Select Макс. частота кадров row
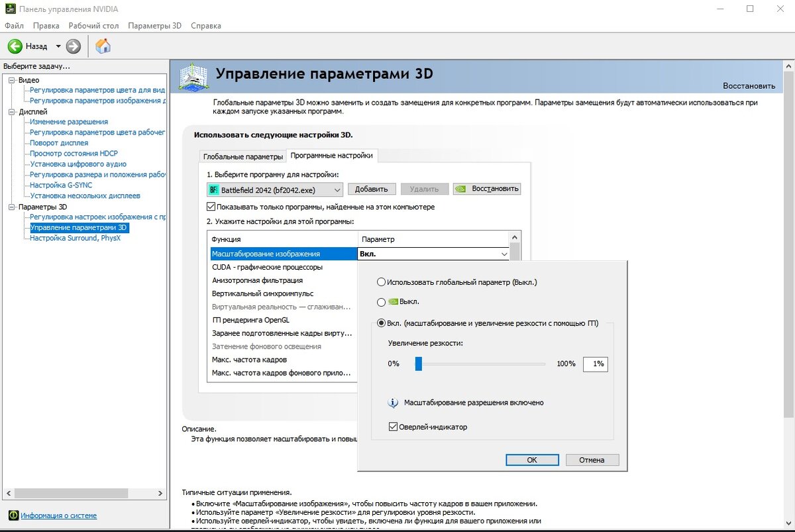795x532 pixels. [284, 360]
